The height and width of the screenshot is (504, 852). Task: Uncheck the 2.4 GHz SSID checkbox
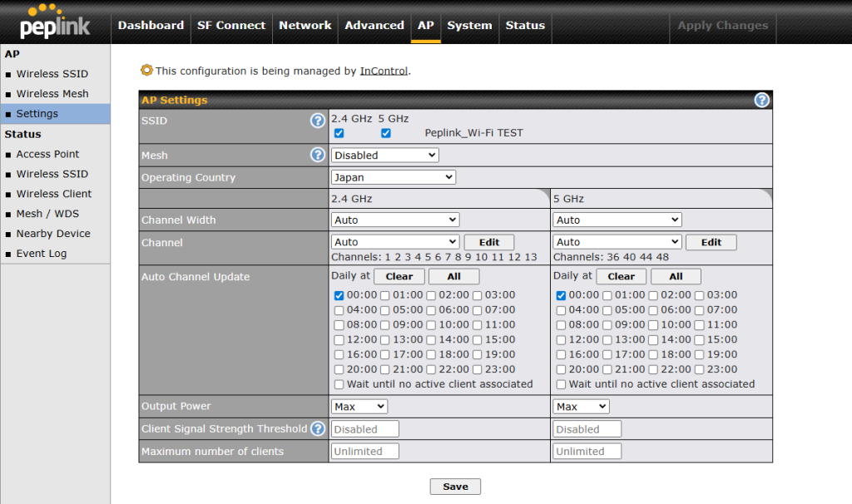[x=339, y=133]
